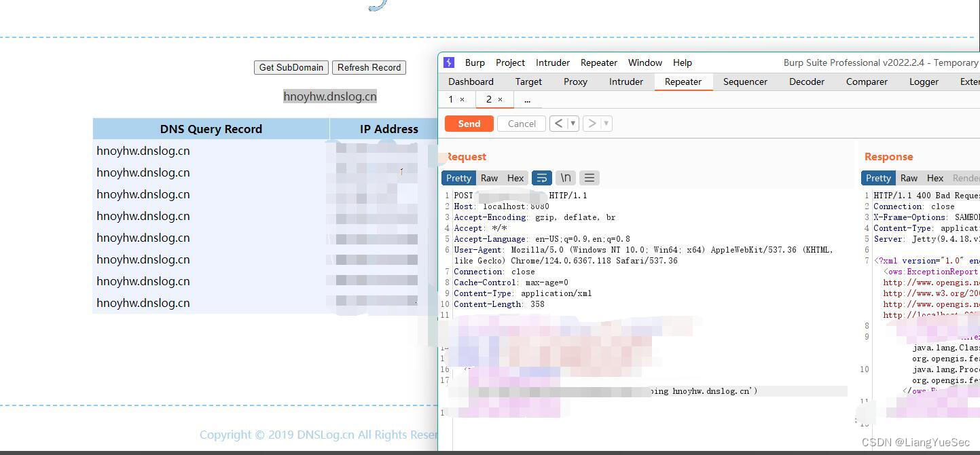Select Raw view in Request panel

point(489,178)
